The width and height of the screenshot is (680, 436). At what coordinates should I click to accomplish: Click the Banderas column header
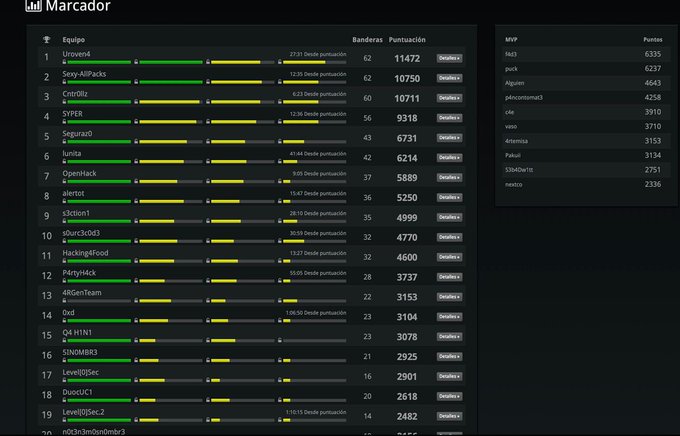[367, 39]
